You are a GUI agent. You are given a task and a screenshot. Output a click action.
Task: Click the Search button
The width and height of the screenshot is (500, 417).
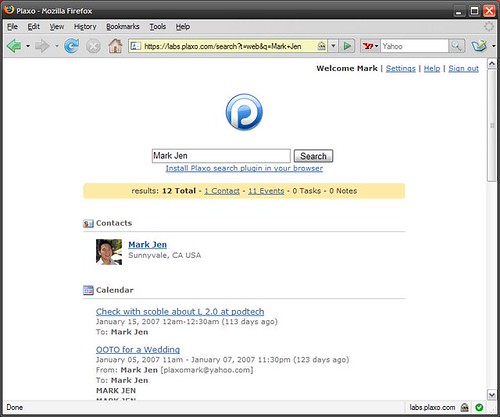[313, 156]
